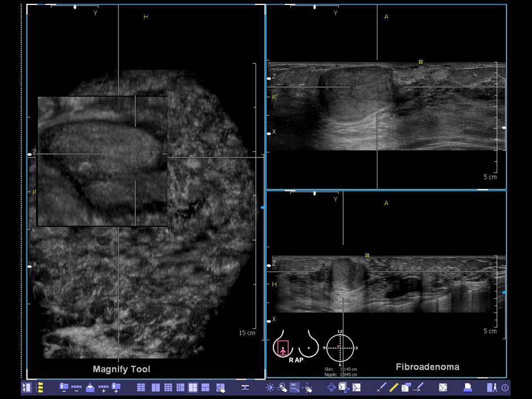Image resolution: width=532 pixels, height=399 pixels.
Task: Pick the yellow ruler measurement tool
Action: click(394, 387)
